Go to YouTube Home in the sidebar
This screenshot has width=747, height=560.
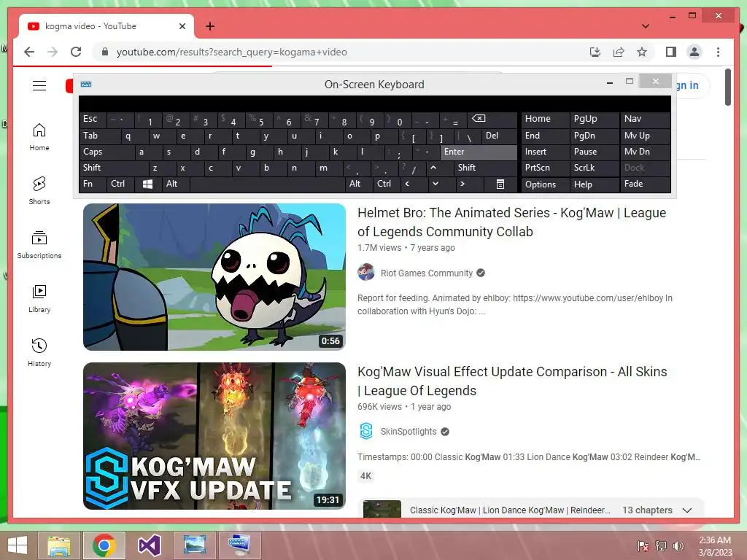pyautogui.click(x=39, y=137)
